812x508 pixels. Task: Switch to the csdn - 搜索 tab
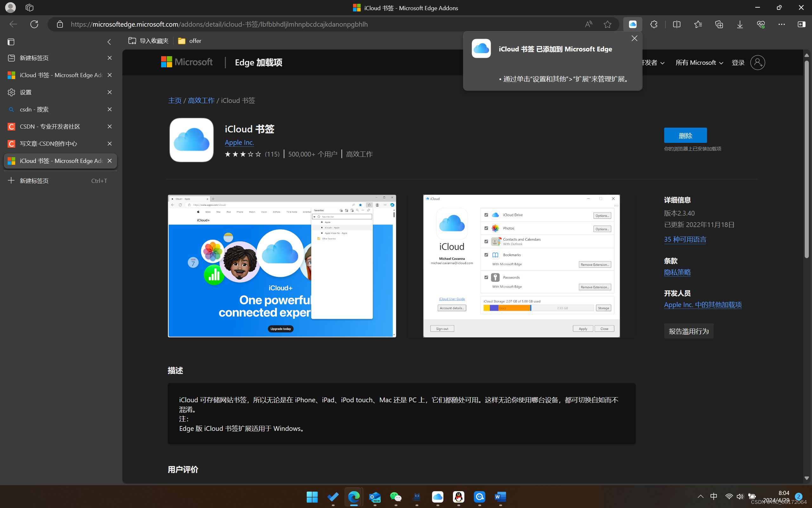[60, 109]
